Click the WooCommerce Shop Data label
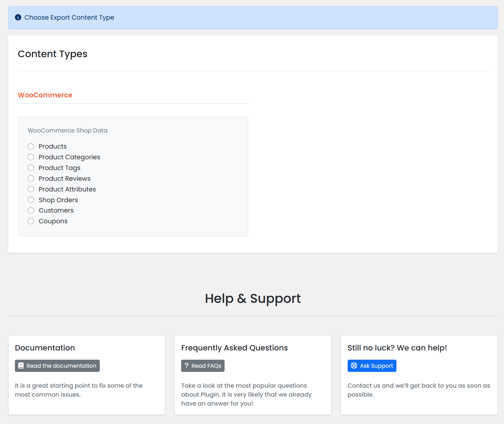This screenshot has height=424, width=504. click(68, 130)
